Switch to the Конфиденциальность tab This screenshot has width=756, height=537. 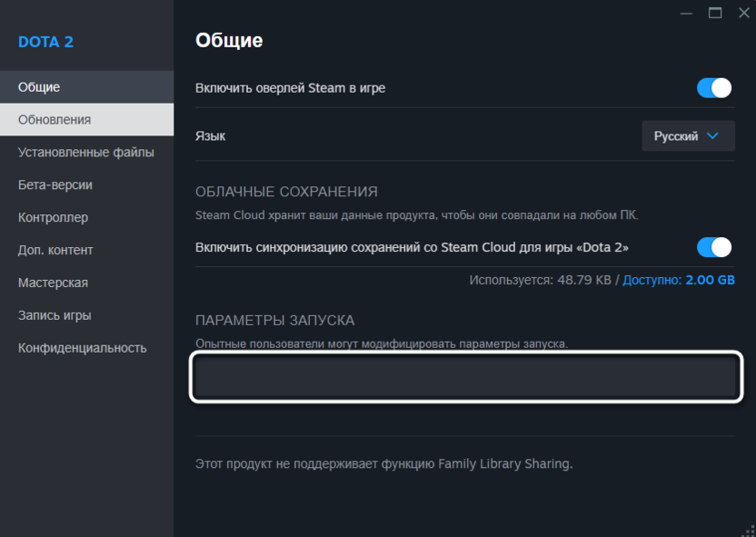[82, 348]
